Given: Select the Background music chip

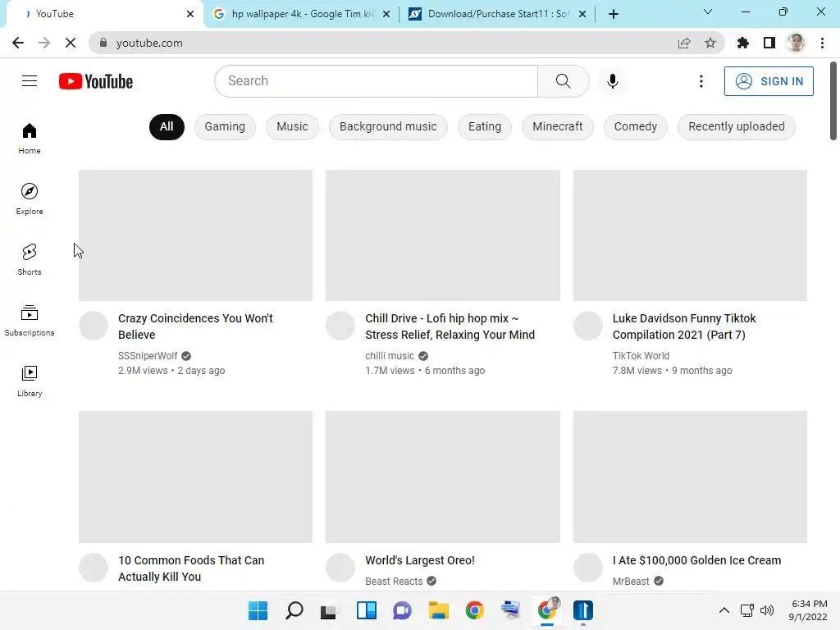Looking at the screenshot, I should (388, 127).
